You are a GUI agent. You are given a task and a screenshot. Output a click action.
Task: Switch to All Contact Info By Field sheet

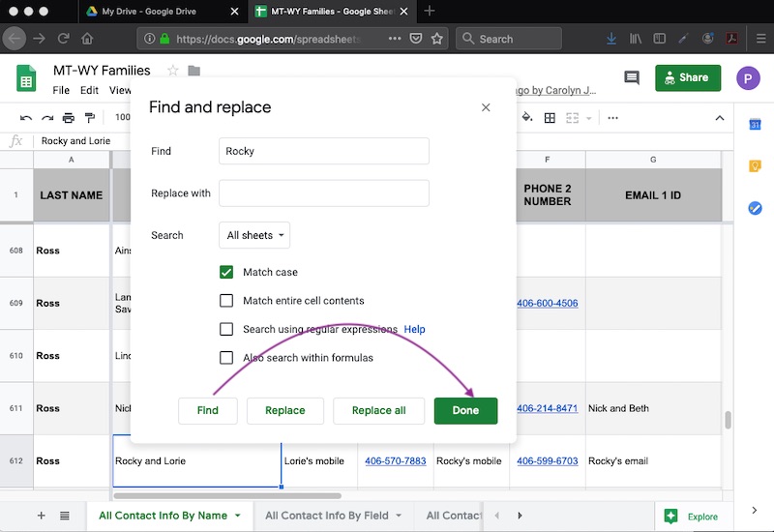(x=327, y=516)
